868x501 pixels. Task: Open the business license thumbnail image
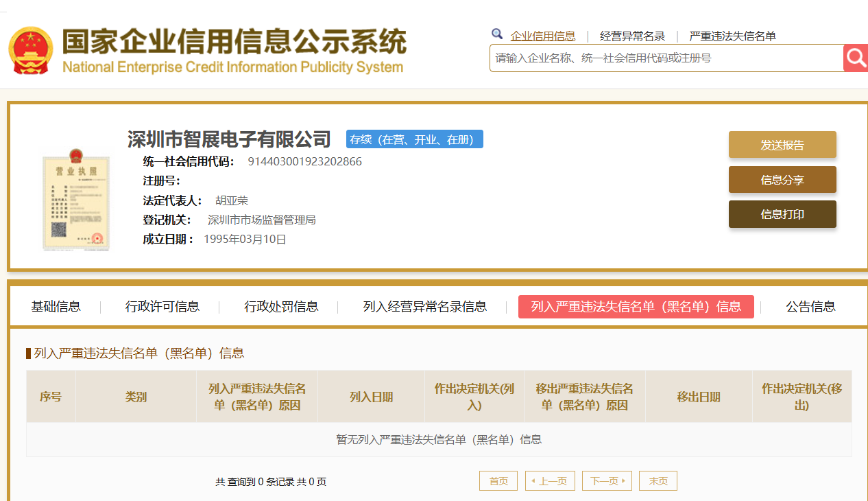(75, 199)
